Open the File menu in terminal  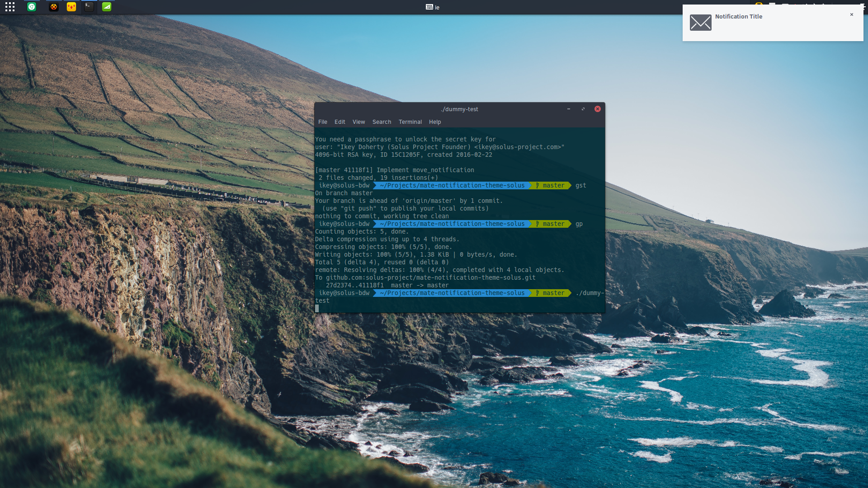(x=323, y=122)
